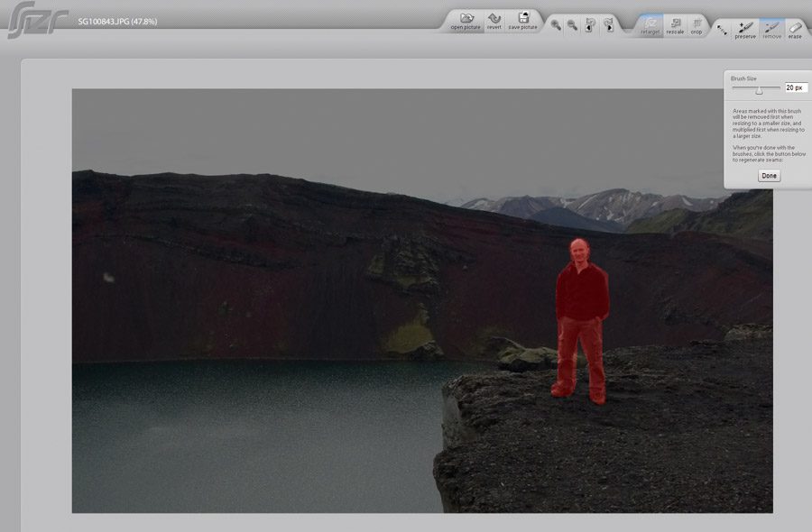Switch to the crop mode tab

697,25
